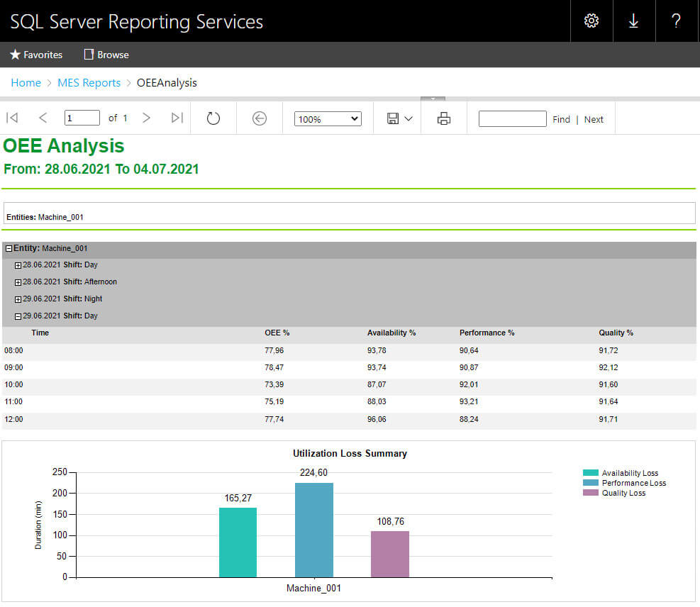The image size is (700, 607).
Task: Click the Availability Loss teal bar
Action: (238, 542)
